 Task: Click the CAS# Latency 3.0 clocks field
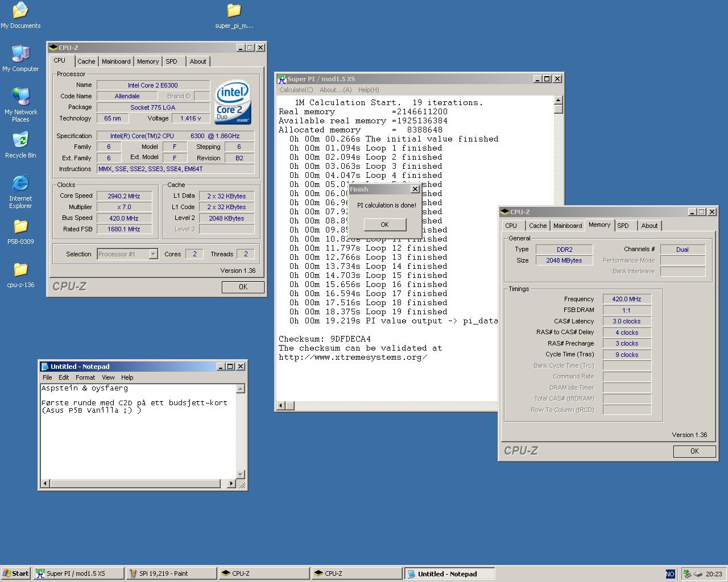pos(627,321)
